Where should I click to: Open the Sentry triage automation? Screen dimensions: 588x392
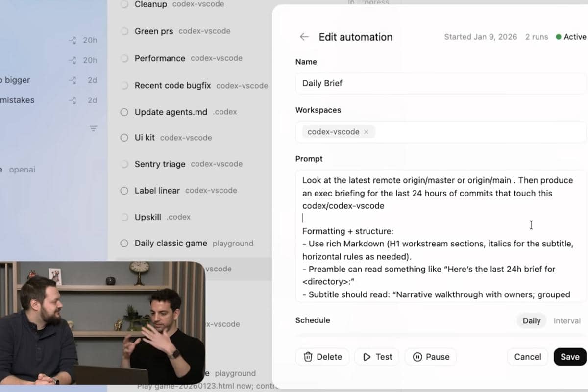click(160, 164)
